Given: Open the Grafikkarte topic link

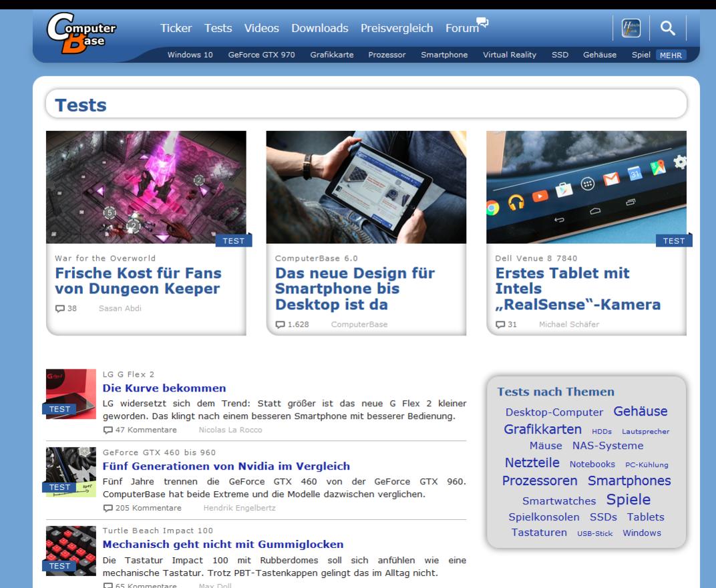Looking at the screenshot, I should click(332, 55).
